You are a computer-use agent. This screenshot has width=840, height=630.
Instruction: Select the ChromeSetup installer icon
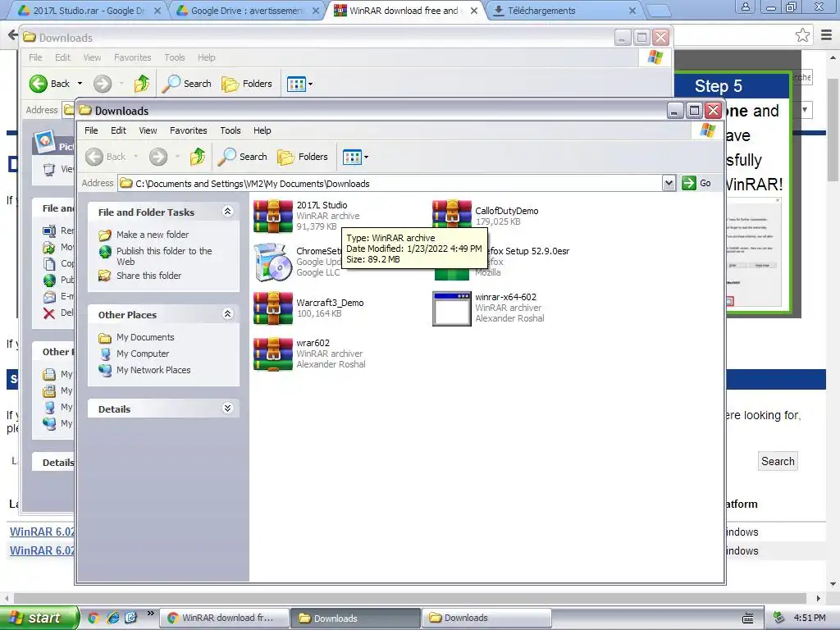(x=273, y=262)
